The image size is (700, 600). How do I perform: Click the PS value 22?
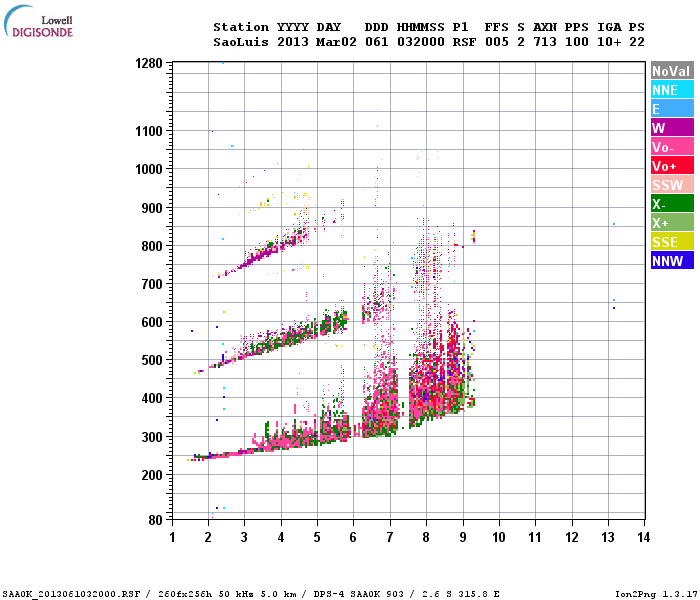[637, 42]
